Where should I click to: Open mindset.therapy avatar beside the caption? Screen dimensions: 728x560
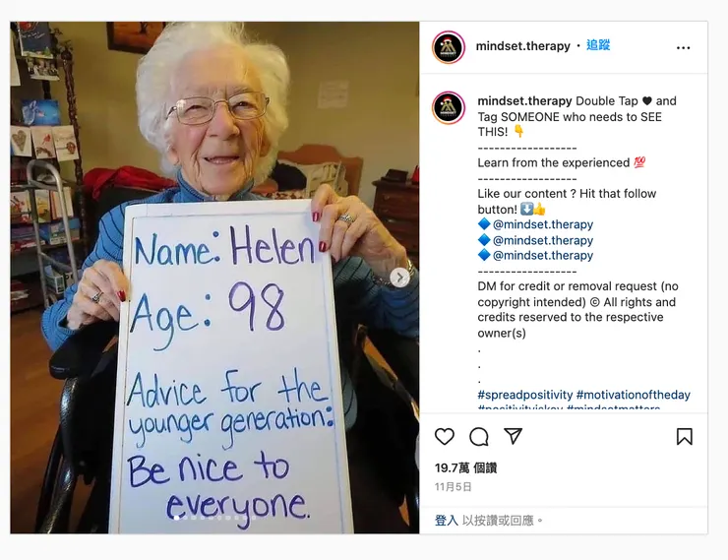pyautogui.click(x=449, y=107)
